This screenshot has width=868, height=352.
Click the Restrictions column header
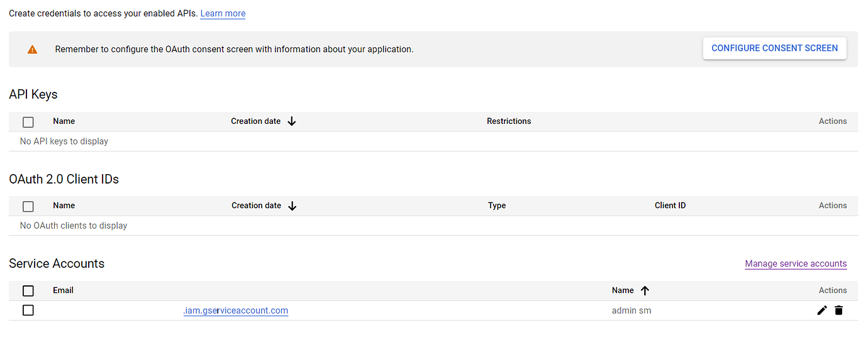[x=509, y=121]
